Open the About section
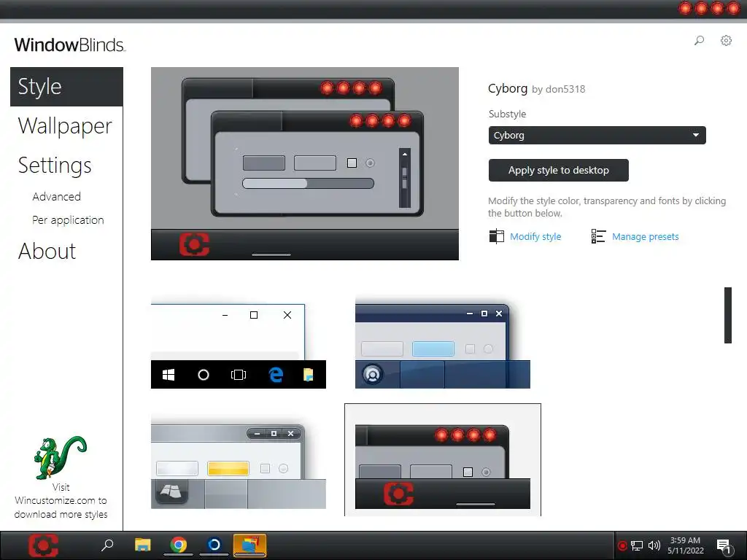This screenshot has height=560, width=747. [47, 251]
